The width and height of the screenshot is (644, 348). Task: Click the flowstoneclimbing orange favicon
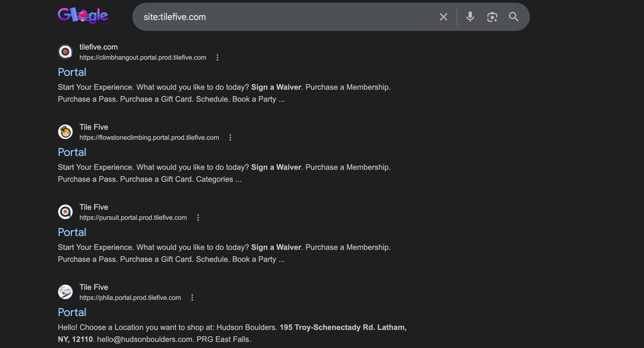(x=65, y=132)
